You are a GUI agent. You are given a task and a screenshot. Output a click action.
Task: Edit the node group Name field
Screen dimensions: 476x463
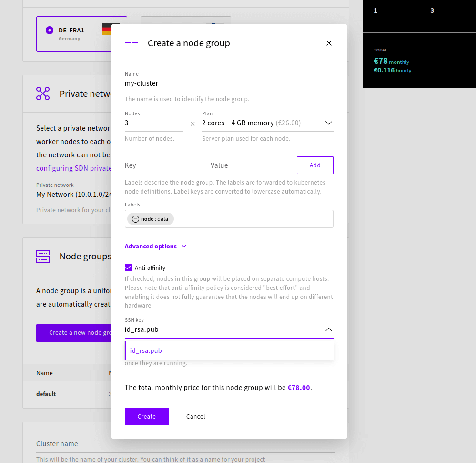coord(229,83)
